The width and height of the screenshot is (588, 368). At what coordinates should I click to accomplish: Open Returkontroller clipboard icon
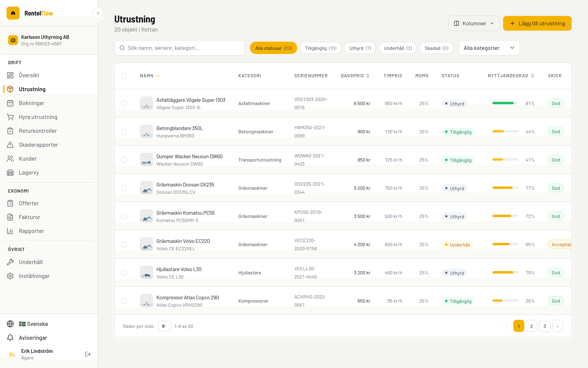tap(10, 131)
